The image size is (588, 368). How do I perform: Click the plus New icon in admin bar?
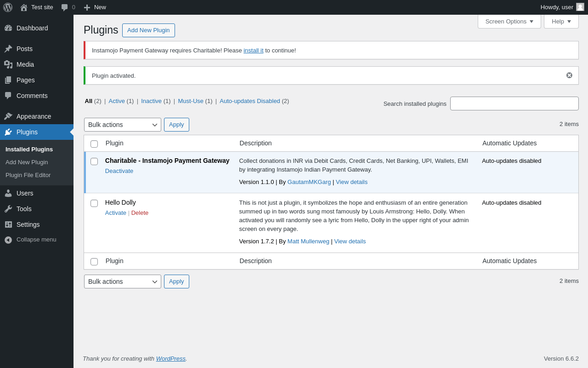point(87,7)
